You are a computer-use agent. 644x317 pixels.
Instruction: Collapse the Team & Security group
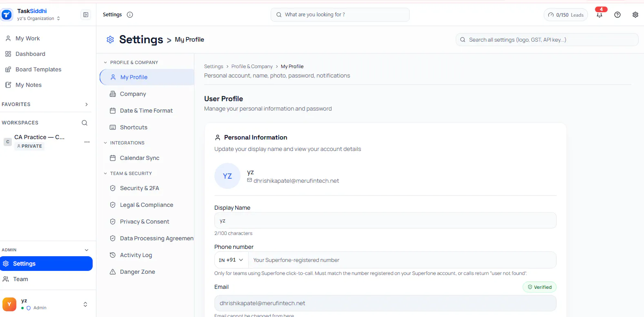click(105, 173)
